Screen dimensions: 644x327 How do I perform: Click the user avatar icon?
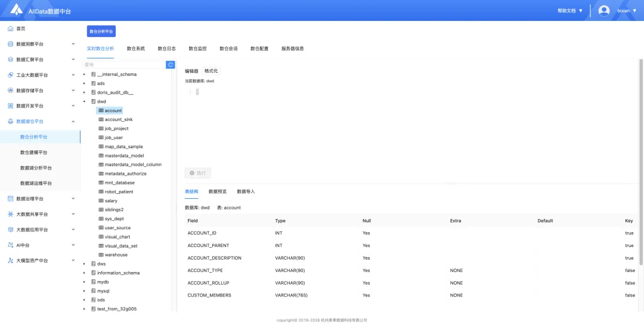coord(603,11)
